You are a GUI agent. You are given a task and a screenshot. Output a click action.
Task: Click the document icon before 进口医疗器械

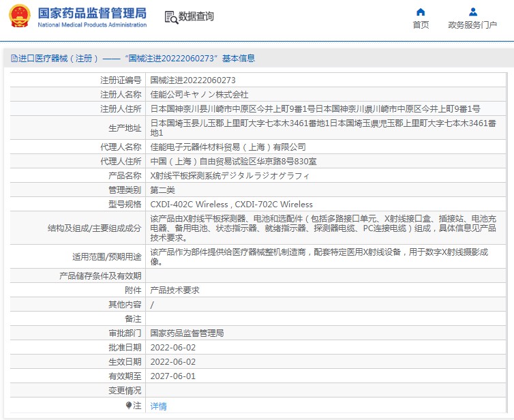pyautogui.click(x=14, y=59)
